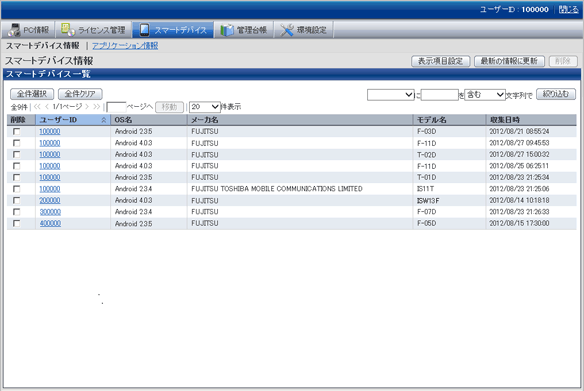The width and height of the screenshot is (584, 391).
Task: Open the filter column dropdown
Action: tap(391, 95)
